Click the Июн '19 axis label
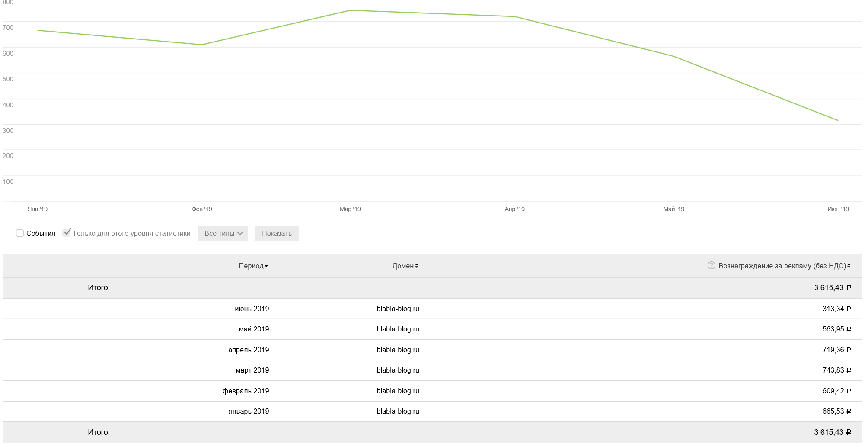The width and height of the screenshot is (868, 447). [x=838, y=209]
